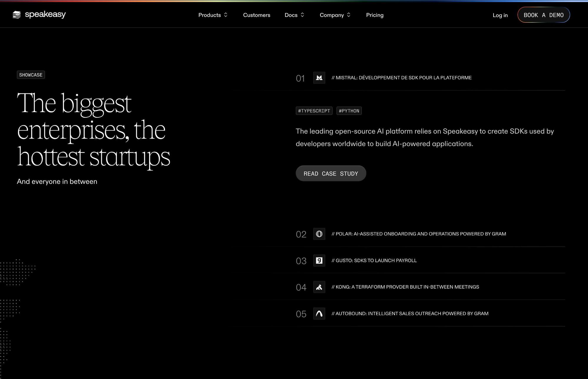Open the Docs dropdown menu
The height and width of the screenshot is (379, 588).
coord(294,15)
